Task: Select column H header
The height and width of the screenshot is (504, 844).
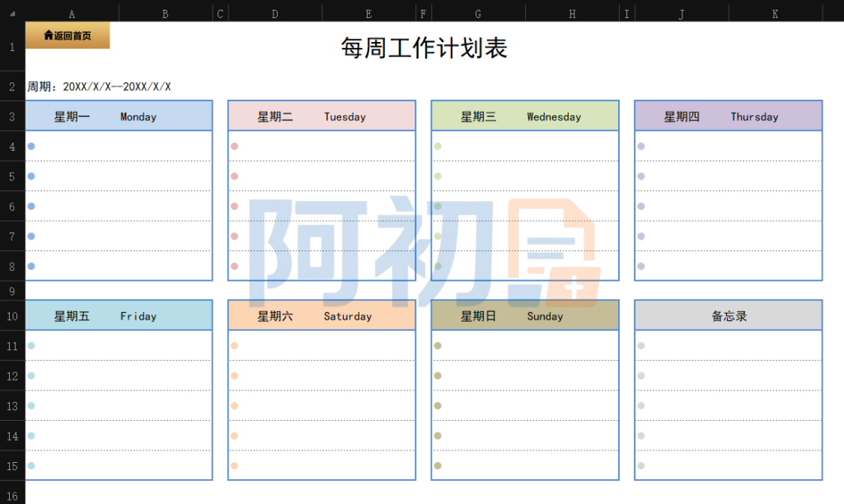Action: tap(572, 14)
